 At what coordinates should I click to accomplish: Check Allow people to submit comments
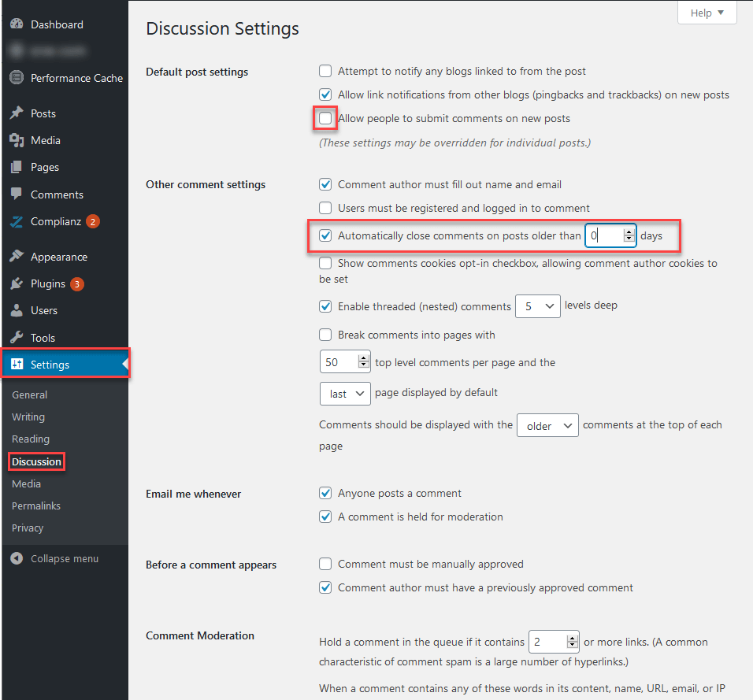coord(325,118)
